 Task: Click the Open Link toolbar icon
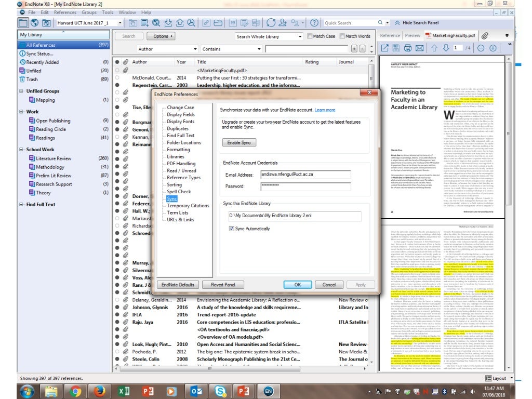[206, 23]
